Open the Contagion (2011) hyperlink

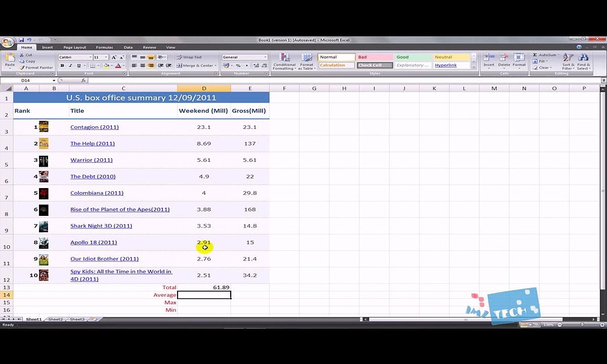(94, 127)
